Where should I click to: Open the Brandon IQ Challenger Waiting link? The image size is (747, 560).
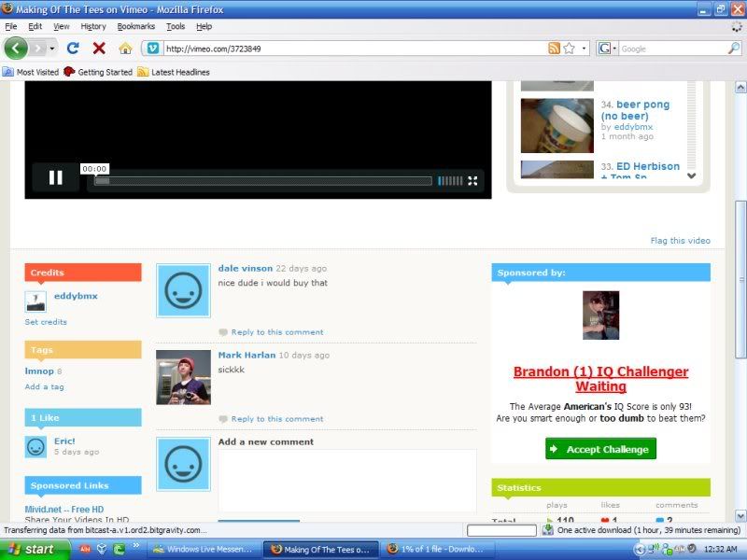click(600, 379)
